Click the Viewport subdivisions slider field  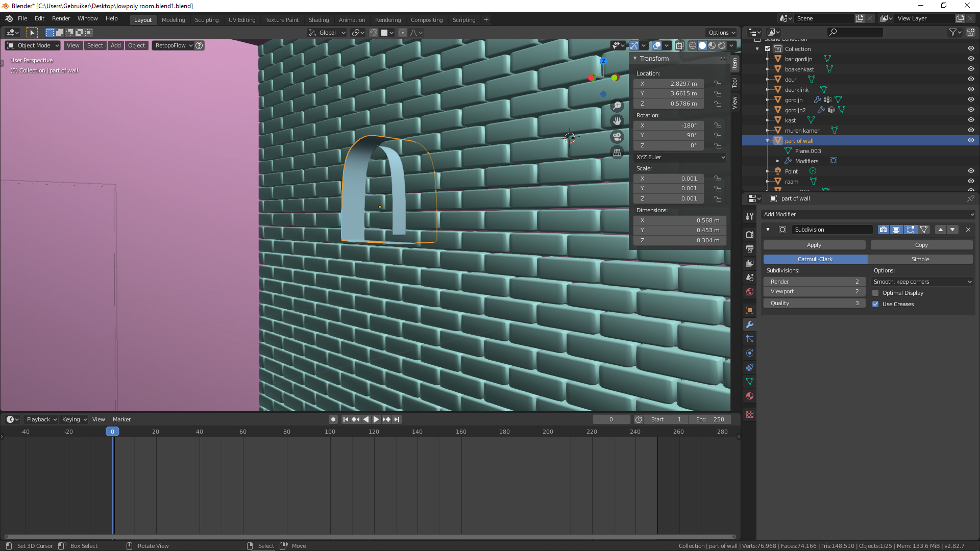pyautogui.click(x=814, y=291)
